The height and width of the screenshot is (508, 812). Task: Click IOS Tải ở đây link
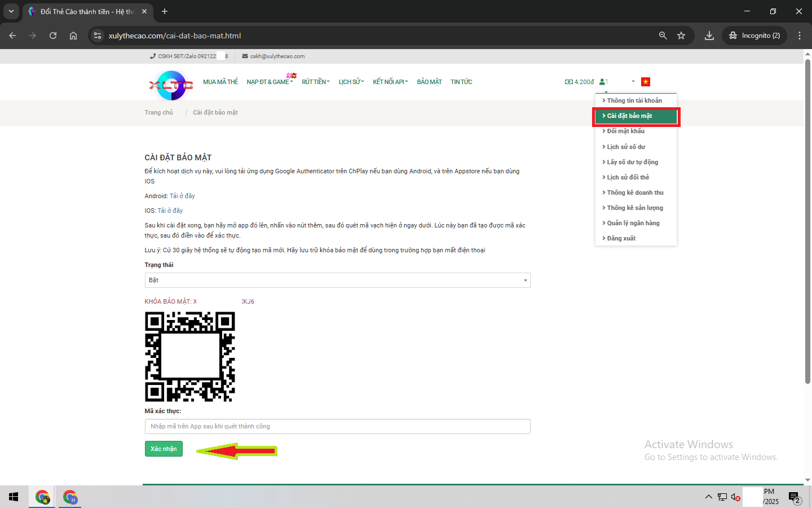170,211
